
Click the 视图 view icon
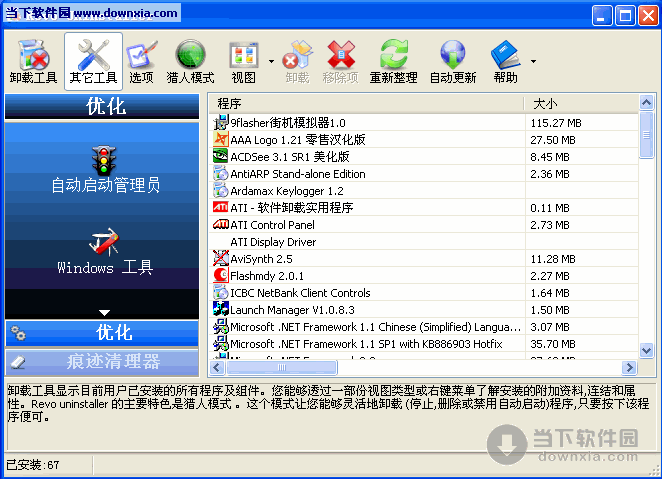pyautogui.click(x=243, y=60)
